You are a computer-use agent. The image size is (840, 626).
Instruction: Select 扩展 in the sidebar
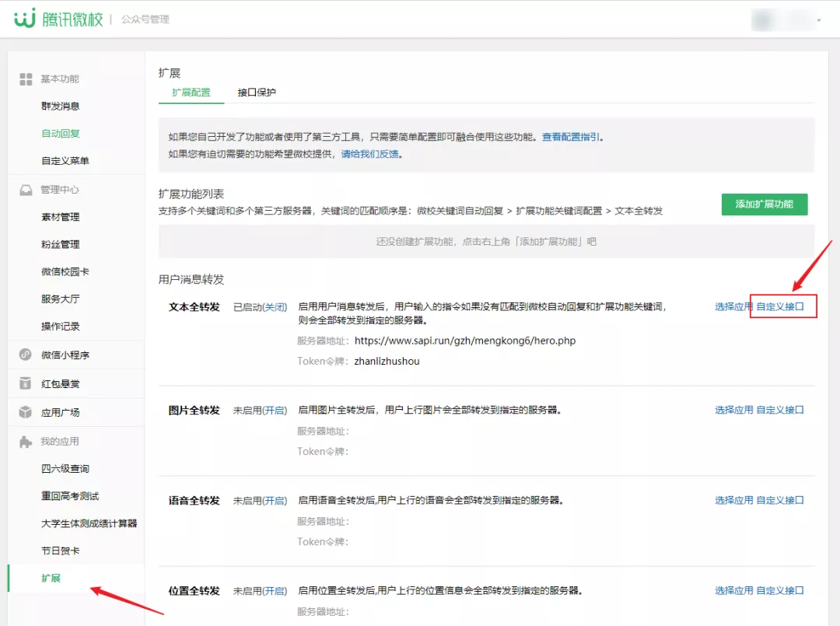click(x=51, y=578)
